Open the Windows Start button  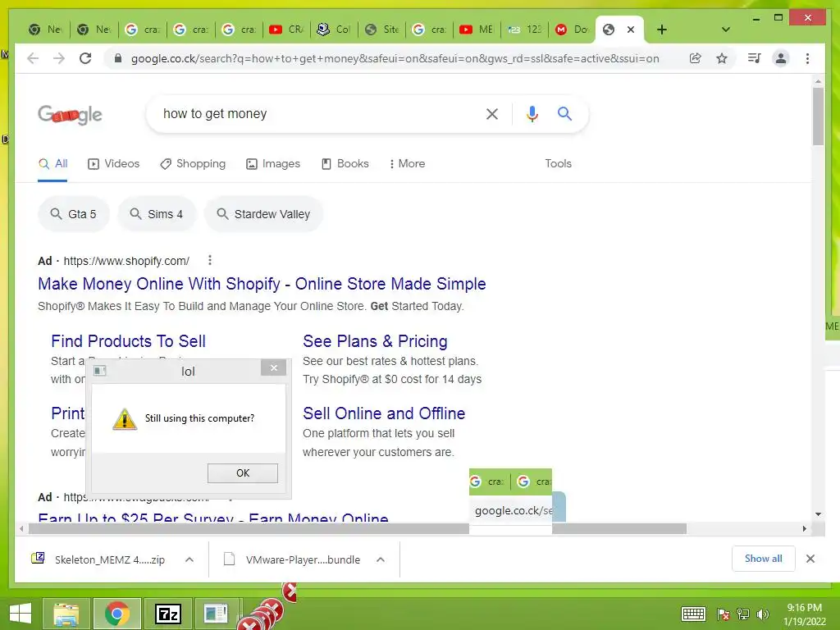[x=21, y=614]
